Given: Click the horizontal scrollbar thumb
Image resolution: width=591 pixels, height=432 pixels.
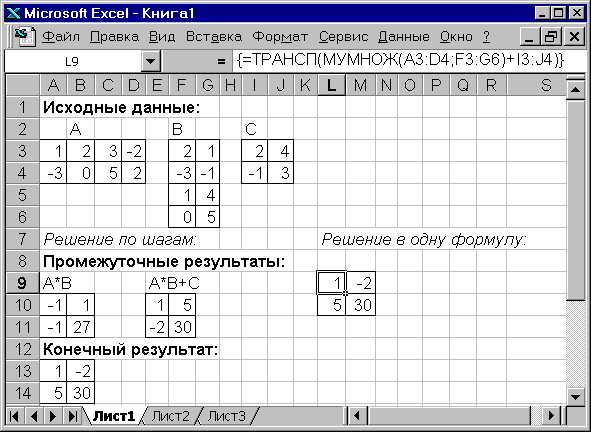Looking at the screenshot, I should click(x=449, y=416).
